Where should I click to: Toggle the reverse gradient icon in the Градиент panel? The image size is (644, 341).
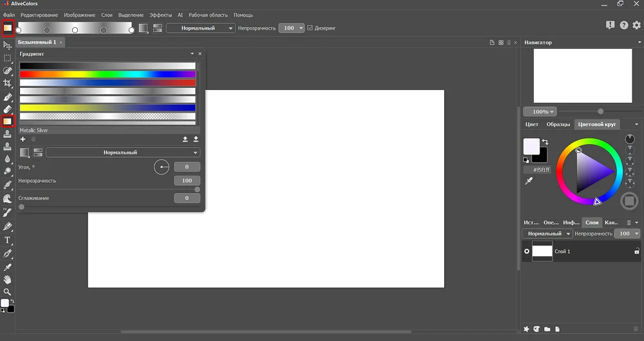tap(38, 152)
